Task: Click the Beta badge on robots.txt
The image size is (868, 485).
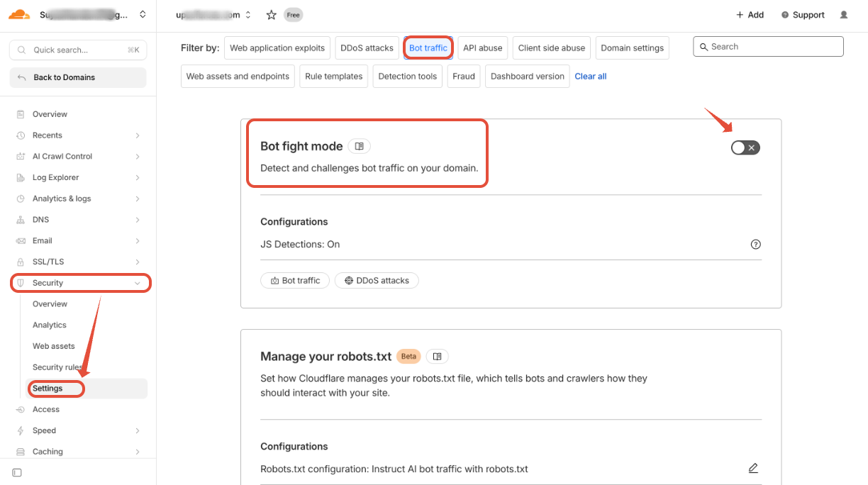Action: [408, 356]
